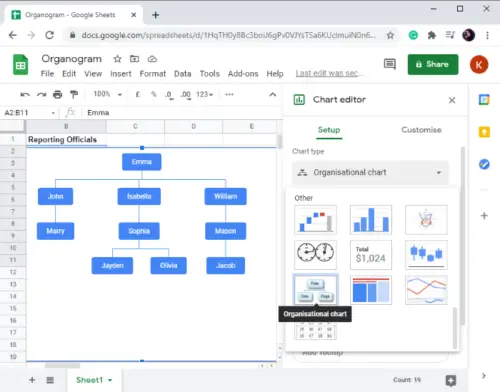The image size is (500, 392).
Task: Select the waterfall chart thumbnail
Action: coord(315,220)
